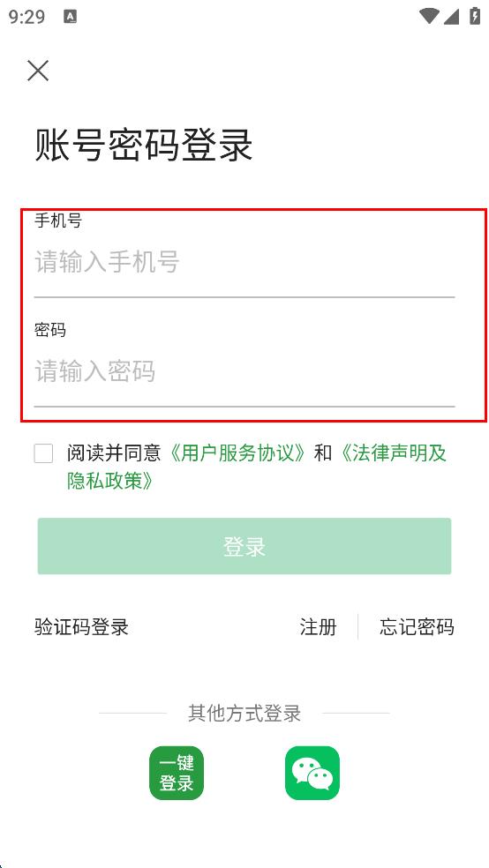This screenshot has width=489, height=868.
Task: Sign in using the WeChat icon
Action: pos(312,773)
